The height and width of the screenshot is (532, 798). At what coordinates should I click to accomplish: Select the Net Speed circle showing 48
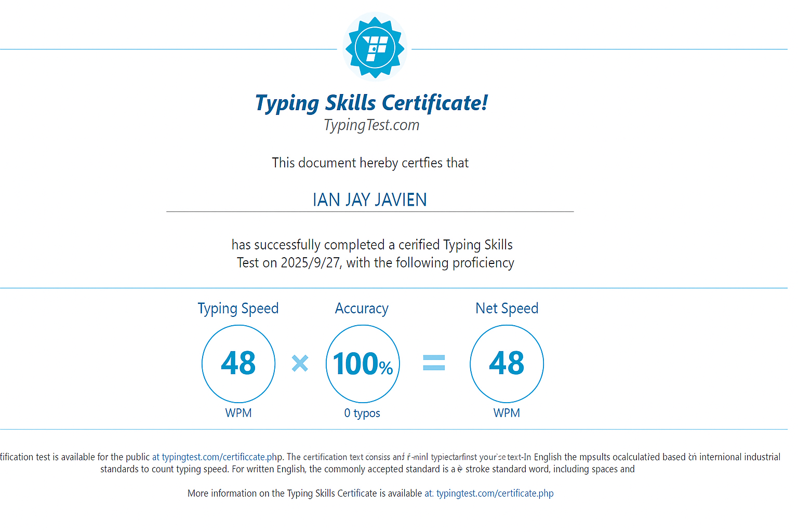pos(507,364)
